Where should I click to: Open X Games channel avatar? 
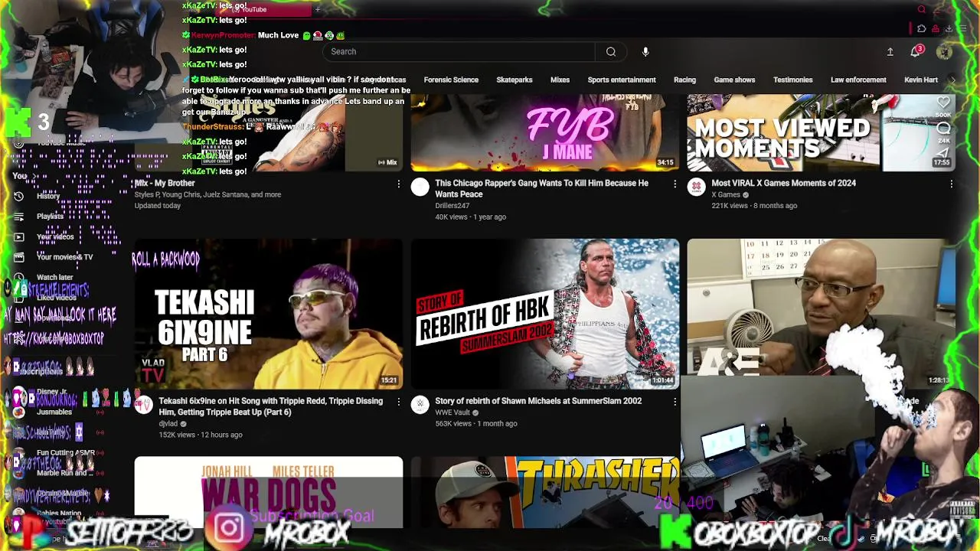pyautogui.click(x=696, y=187)
